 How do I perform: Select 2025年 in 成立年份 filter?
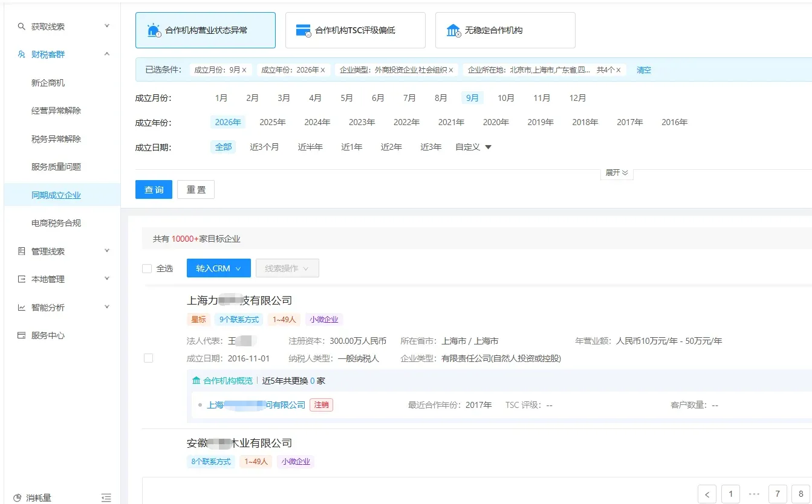tap(273, 122)
